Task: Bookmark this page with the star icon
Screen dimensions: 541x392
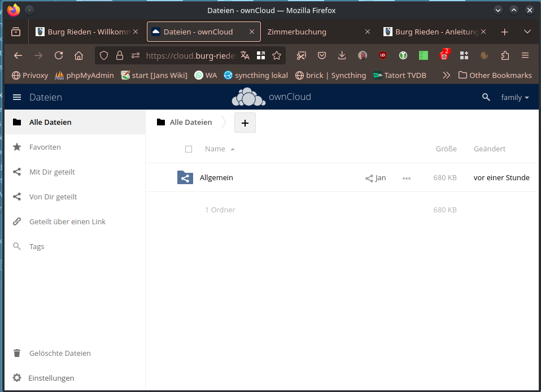Action: pos(277,55)
